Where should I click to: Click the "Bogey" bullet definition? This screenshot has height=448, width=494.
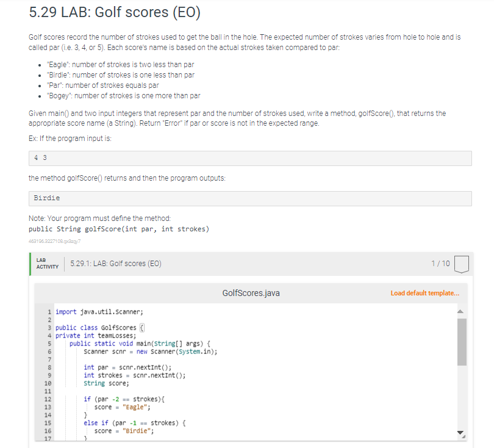pos(123,96)
